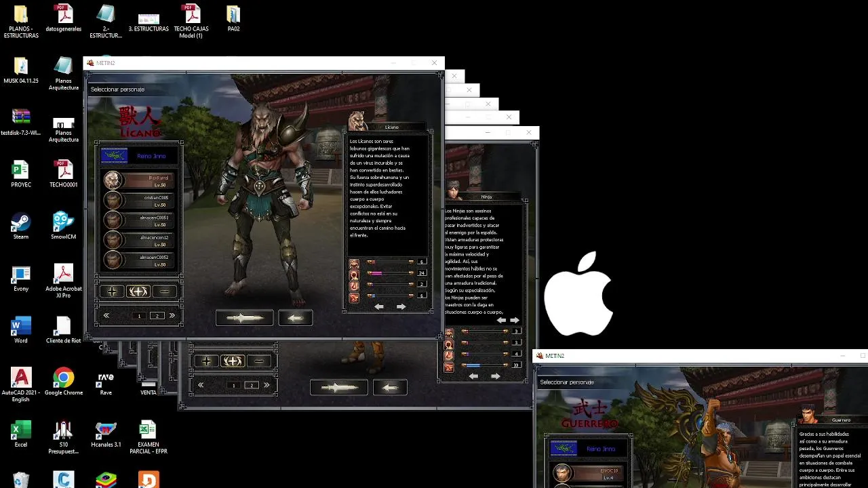The width and height of the screenshot is (868, 488).
Task: Click the Licano wolf portrait icon
Action: click(357, 122)
